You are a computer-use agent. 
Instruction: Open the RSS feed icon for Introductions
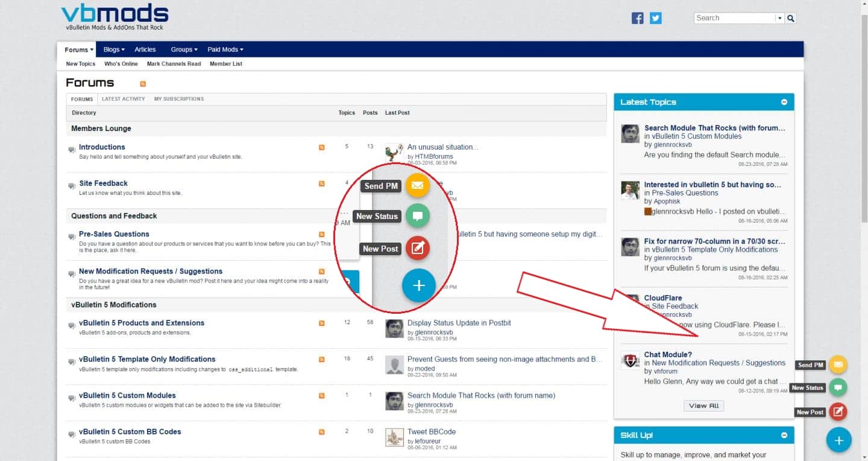click(x=322, y=147)
